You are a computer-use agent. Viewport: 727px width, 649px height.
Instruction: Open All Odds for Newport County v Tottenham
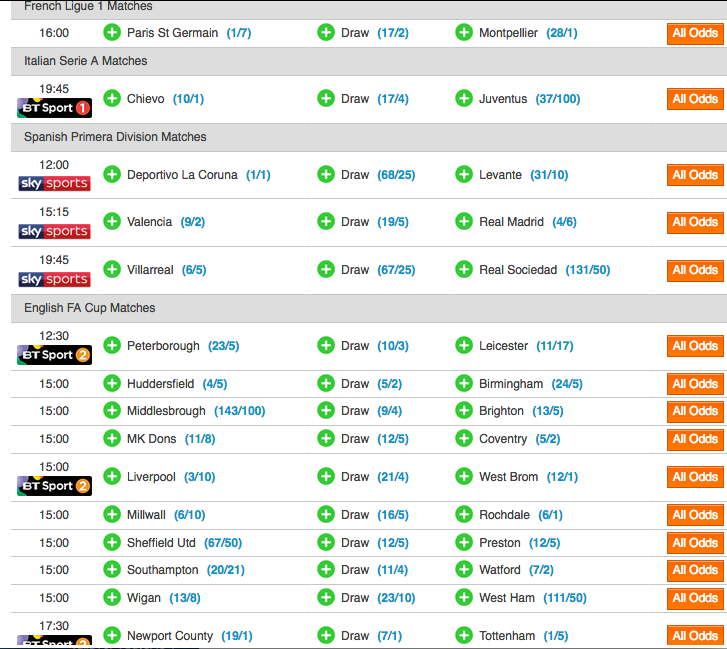[695, 636]
